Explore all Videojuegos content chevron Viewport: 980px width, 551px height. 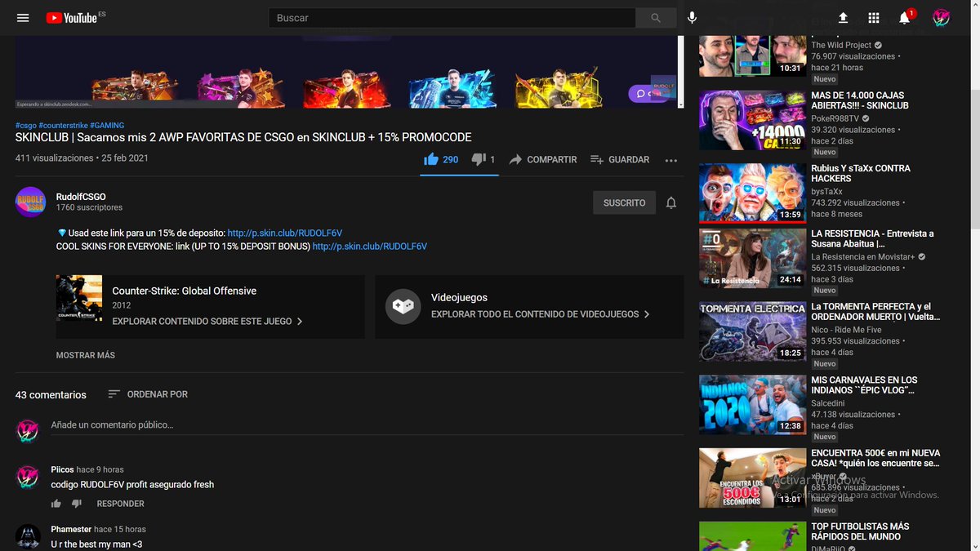pyautogui.click(x=647, y=314)
